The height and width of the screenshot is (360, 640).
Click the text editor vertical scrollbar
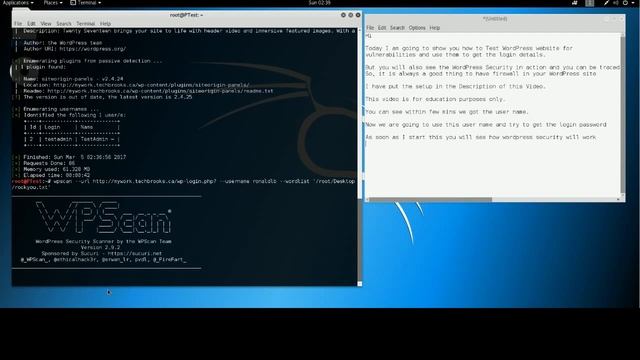622,114
